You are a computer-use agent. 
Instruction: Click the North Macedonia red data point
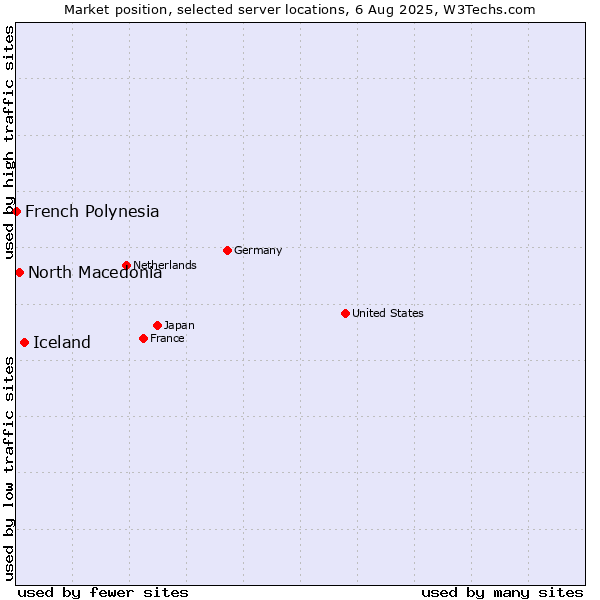click(x=20, y=273)
